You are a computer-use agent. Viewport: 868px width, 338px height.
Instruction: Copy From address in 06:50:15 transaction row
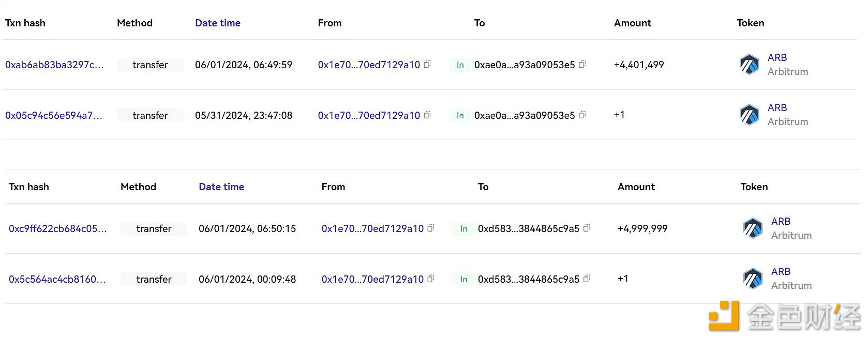[x=431, y=228]
